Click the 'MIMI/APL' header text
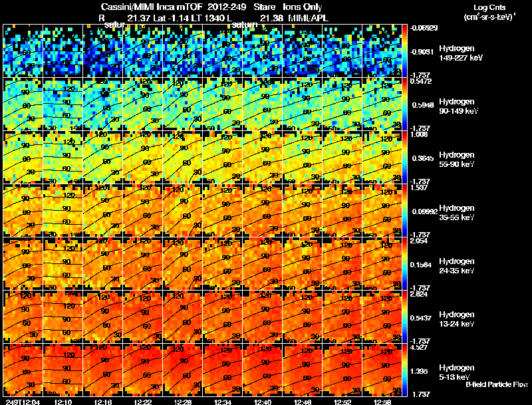This screenshot has height=405, width=532. pos(308,18)
